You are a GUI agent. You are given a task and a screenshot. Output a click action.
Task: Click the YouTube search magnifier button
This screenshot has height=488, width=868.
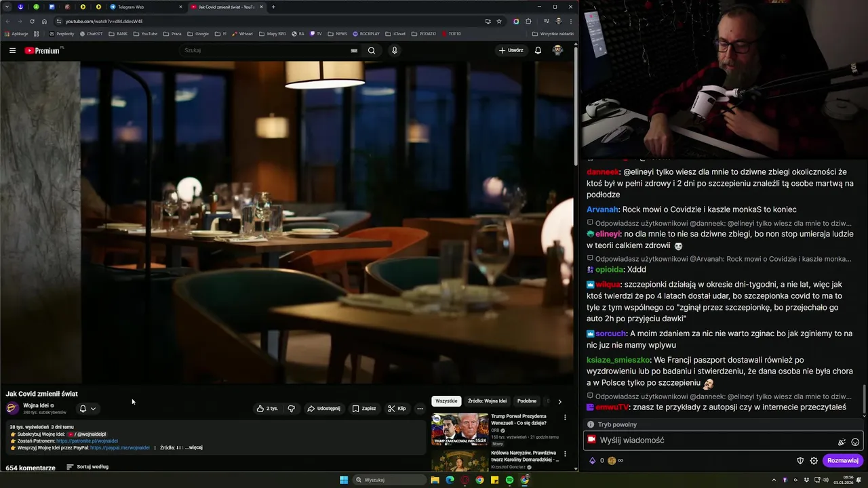pyautogui.click(x=372, y=50)
